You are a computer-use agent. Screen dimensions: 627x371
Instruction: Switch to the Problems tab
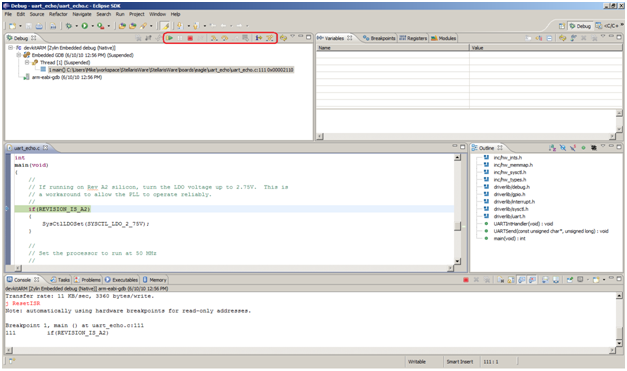coord(87,280)
